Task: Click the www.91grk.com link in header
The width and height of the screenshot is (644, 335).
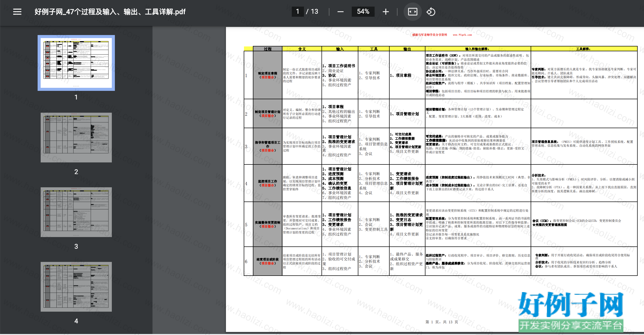Action: tap(462, 35)
